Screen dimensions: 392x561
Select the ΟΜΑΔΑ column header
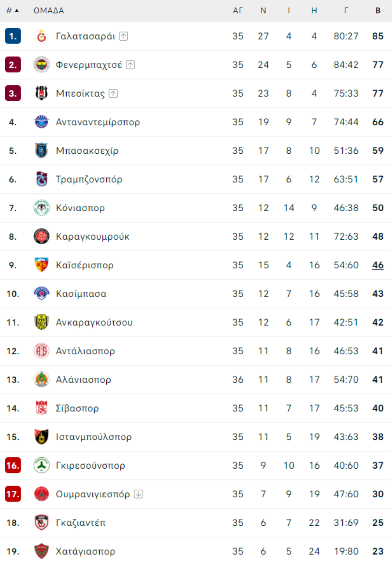tap(49, 11)
